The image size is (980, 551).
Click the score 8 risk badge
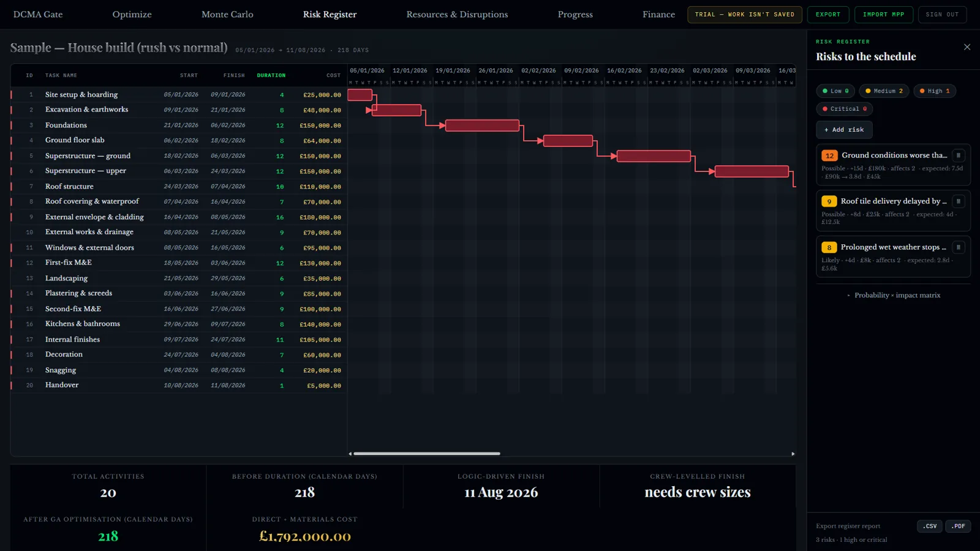(x=829, y=247)
